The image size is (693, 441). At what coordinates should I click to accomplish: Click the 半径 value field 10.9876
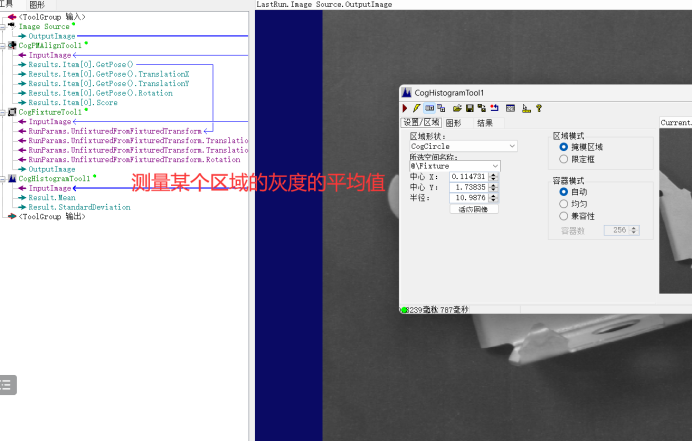[x=469, y=198]
